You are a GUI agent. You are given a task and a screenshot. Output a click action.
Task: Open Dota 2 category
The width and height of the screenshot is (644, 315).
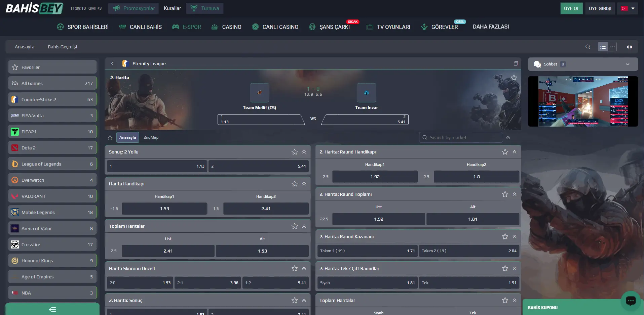pyautogui.click(x=52, y=148)
